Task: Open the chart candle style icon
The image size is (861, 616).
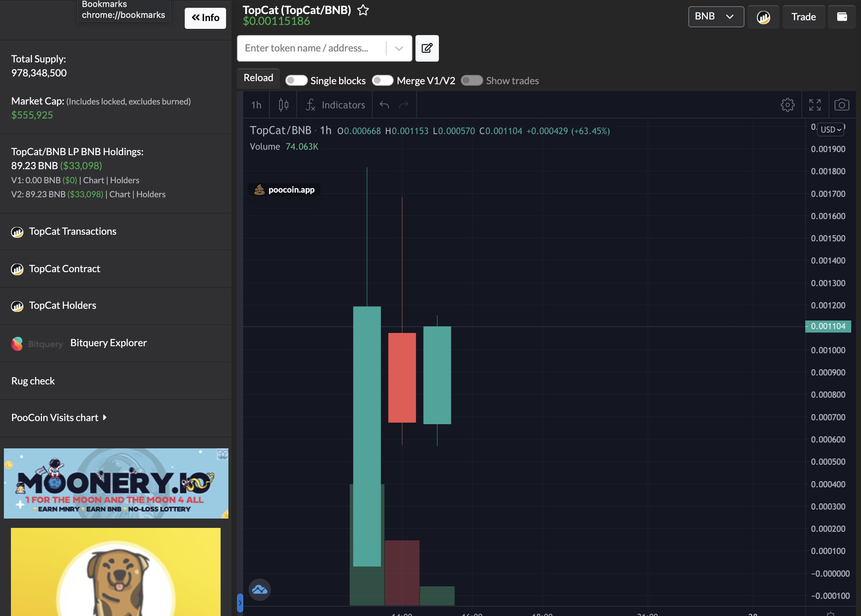Action: point(283,105)
